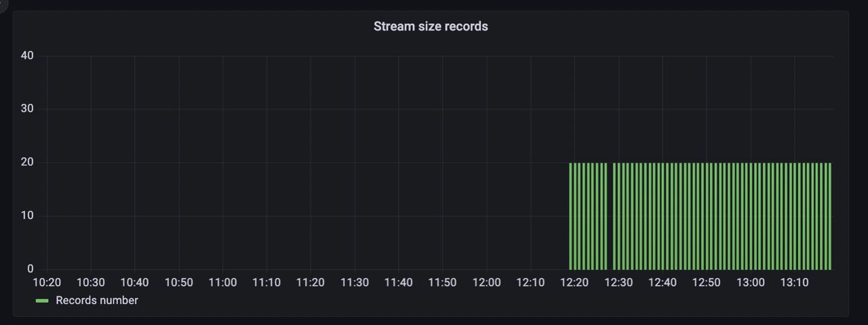The width and height of the screenshot is (868, 325).
Task: Click the 13:00 time axis label
Action: coord(750,283)
